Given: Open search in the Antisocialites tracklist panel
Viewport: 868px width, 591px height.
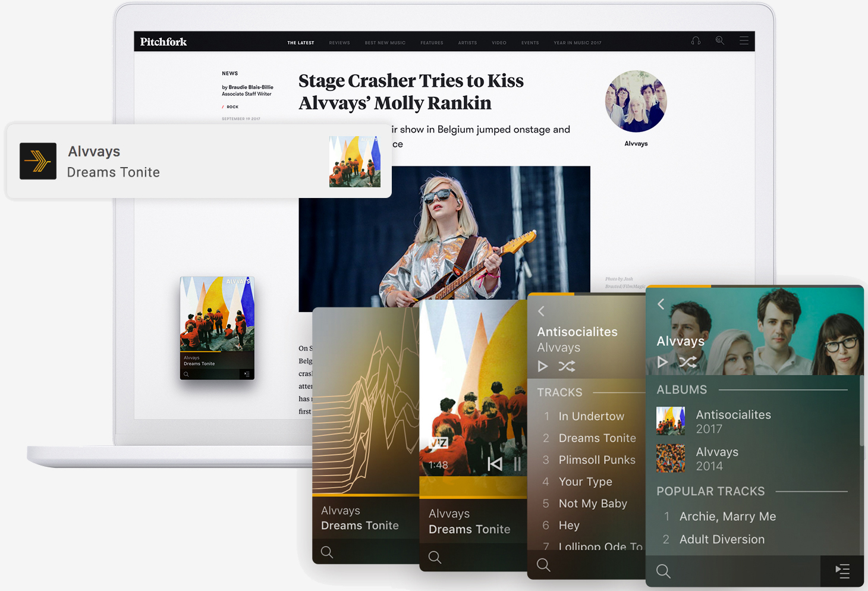Looking at the screenshot, I should click(x=543, y=565).
